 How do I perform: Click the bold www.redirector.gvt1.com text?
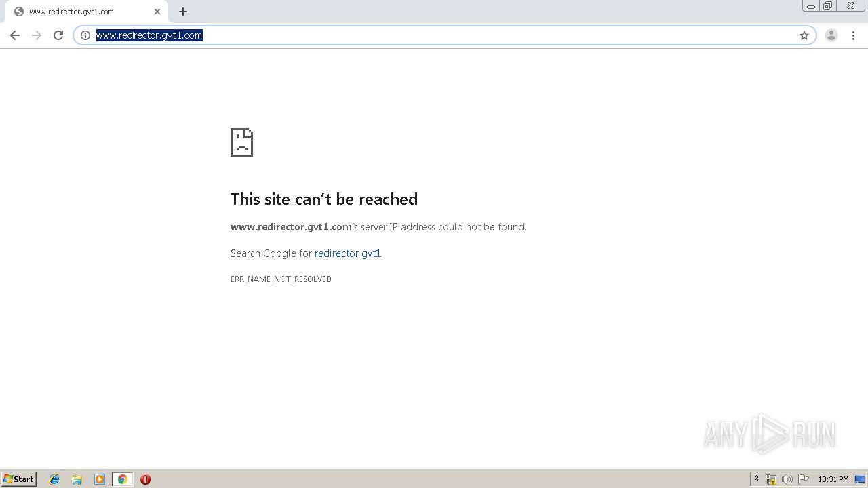(x=291, y=227)
